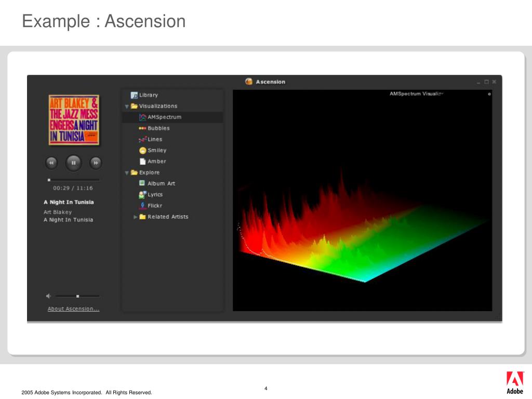The width and height of the screenshot is (532, 399).
Task: Skip back to the previous track
Action: 51,163
